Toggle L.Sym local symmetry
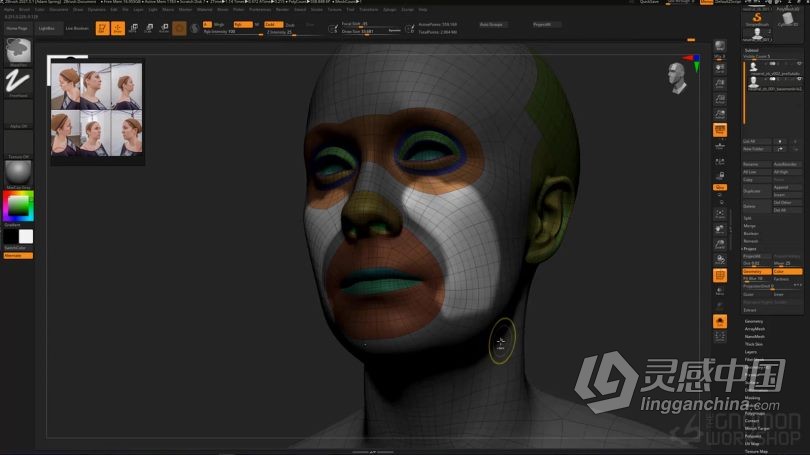This screenshot has height=455, width=810. point(720,162)
